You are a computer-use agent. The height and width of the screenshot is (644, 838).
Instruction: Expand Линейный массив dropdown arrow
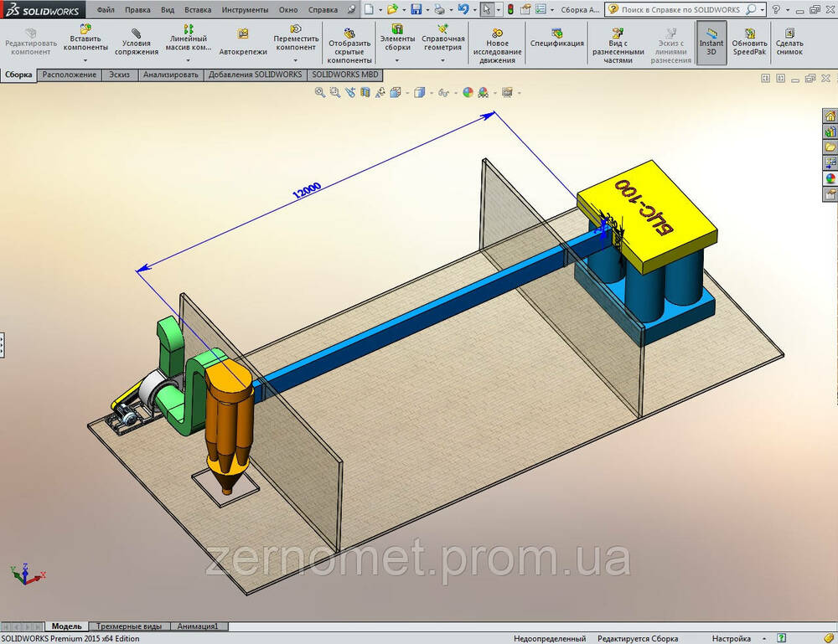click(x=189, y=60)
